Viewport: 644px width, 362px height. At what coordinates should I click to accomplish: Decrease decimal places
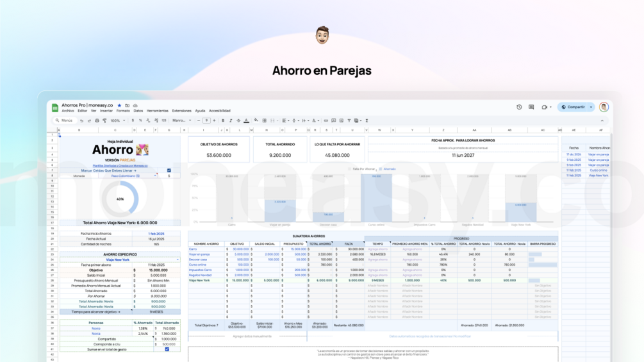coord(148,120)
